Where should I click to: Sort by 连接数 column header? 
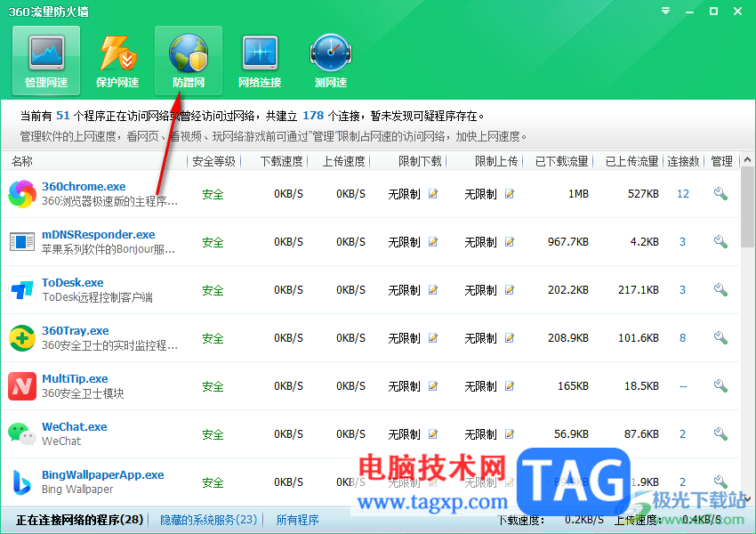coord(683,161)
